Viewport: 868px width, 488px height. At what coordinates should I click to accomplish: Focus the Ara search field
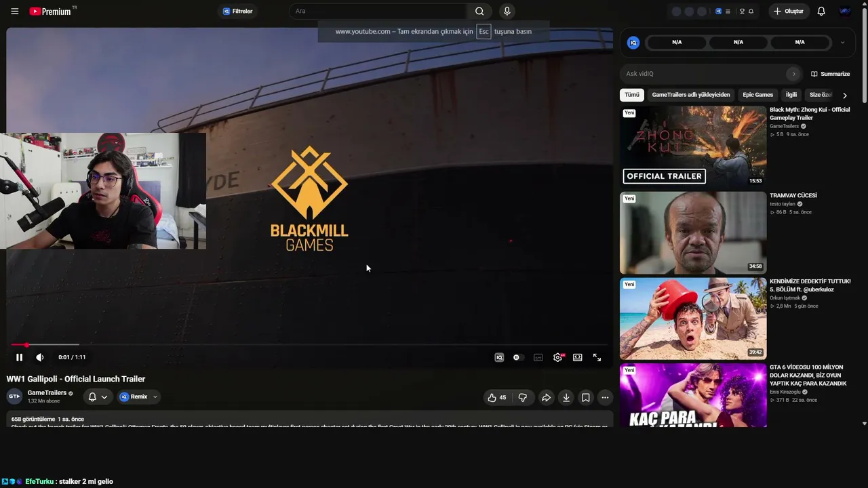(x=378, y=12)
